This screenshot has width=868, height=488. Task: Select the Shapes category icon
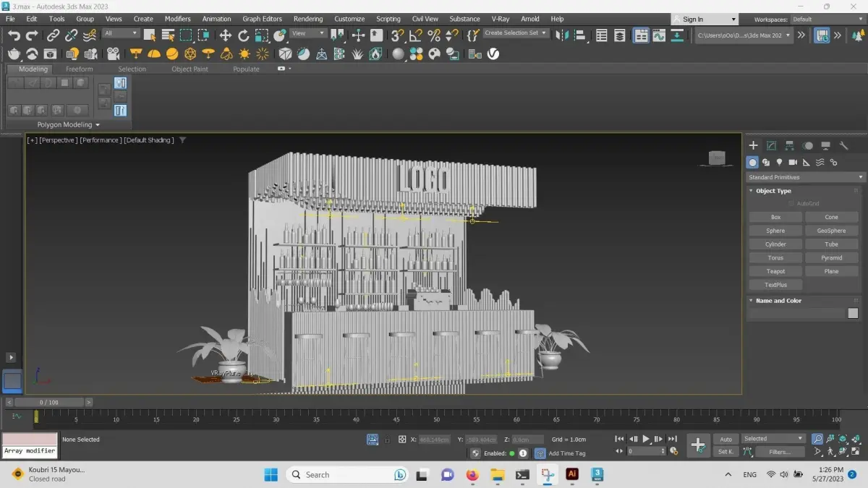click(x=766, y=163)
